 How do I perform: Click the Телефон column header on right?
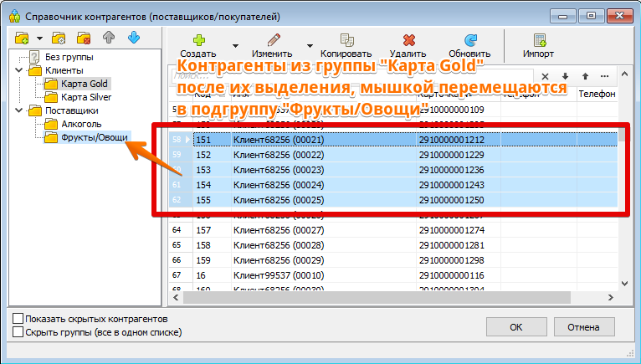pos(597,94)
